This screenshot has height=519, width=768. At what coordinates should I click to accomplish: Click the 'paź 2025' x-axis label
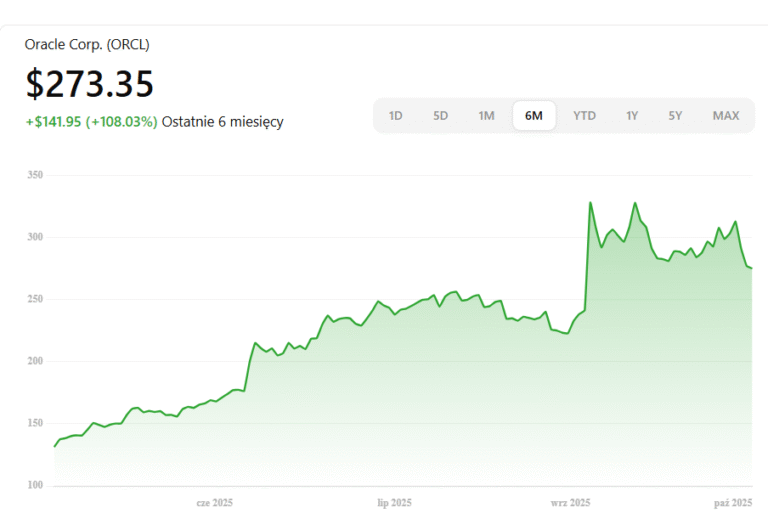(733, 503)
